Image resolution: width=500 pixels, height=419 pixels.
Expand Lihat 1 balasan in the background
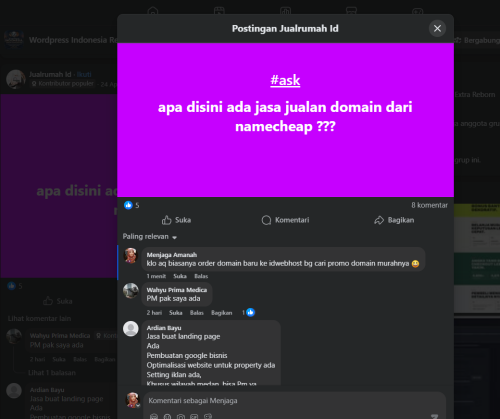(x=52, y=373)
